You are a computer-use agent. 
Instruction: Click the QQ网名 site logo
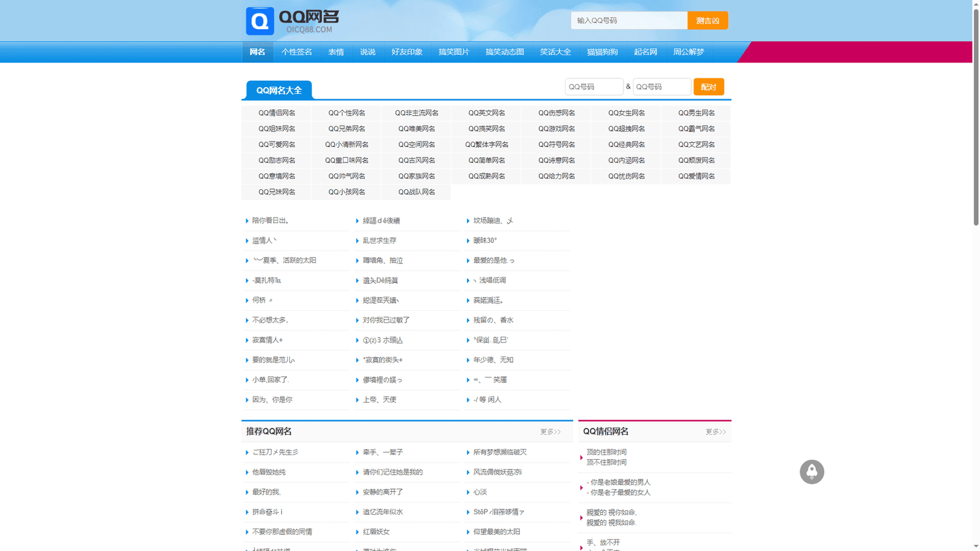[293, 21]
